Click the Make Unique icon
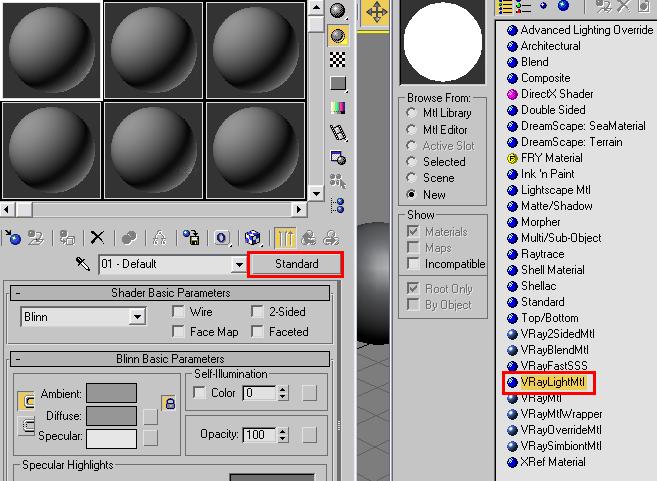 point(159,238)
